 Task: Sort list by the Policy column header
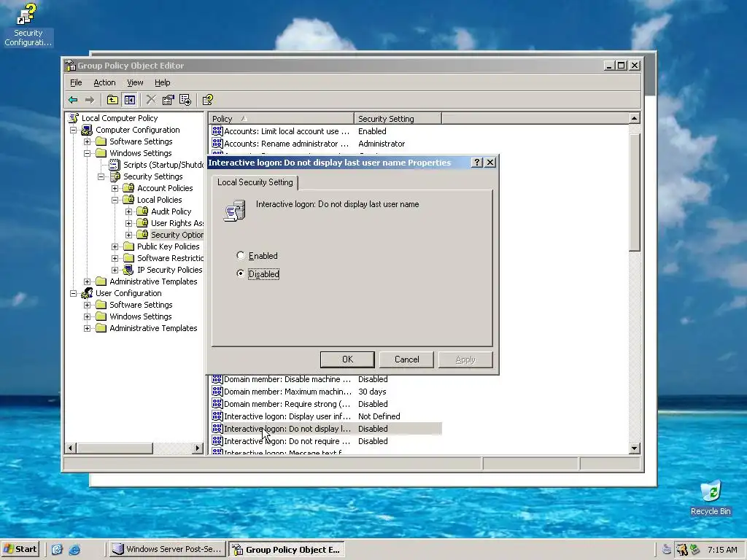click(281, 119)
